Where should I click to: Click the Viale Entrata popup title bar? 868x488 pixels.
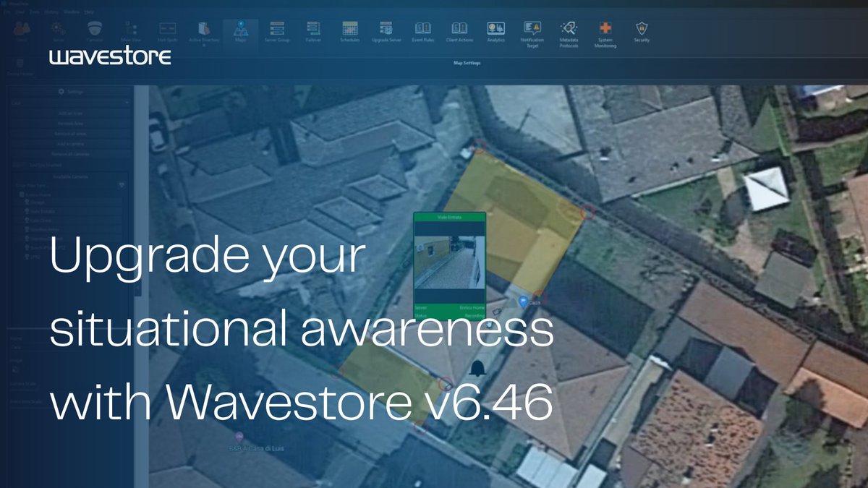coord(448,216)
